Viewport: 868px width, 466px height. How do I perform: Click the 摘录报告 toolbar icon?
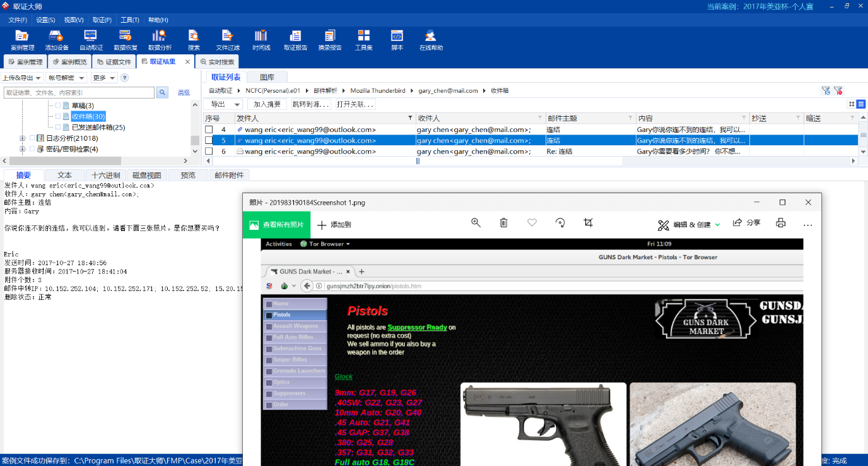coord(330,40)
